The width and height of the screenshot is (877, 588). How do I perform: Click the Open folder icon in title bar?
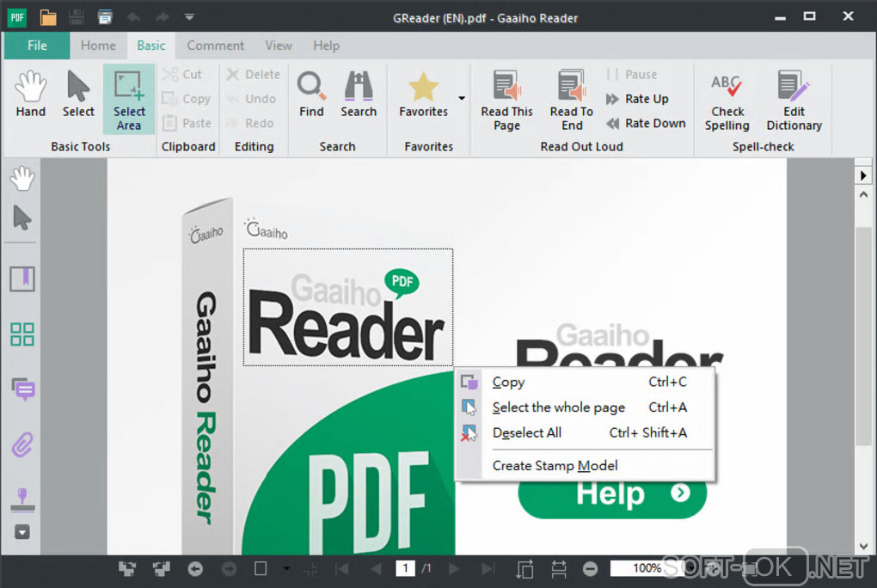(48, 17)
